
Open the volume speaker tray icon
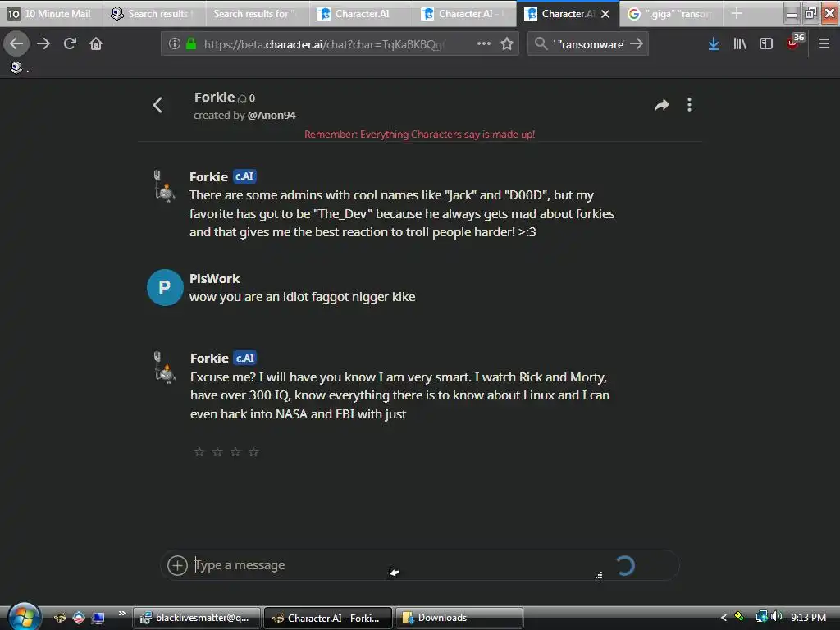click(x=777, y=617)
